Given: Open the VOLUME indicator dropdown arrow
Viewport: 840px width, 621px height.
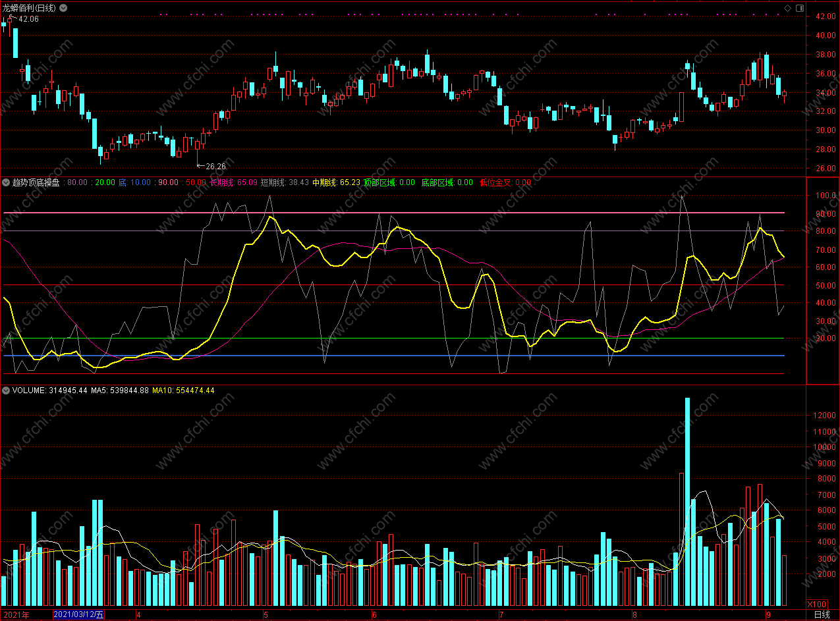Looking at the screenshot, I should 6,391.
